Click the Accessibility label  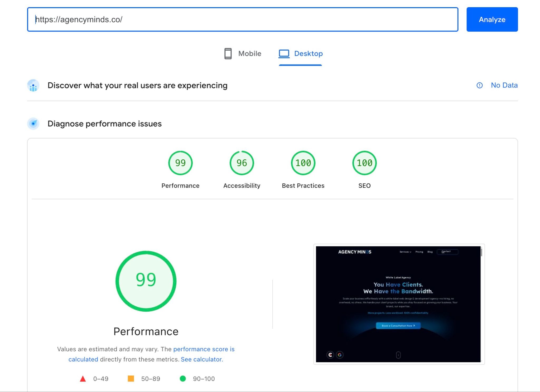point(242,186)
